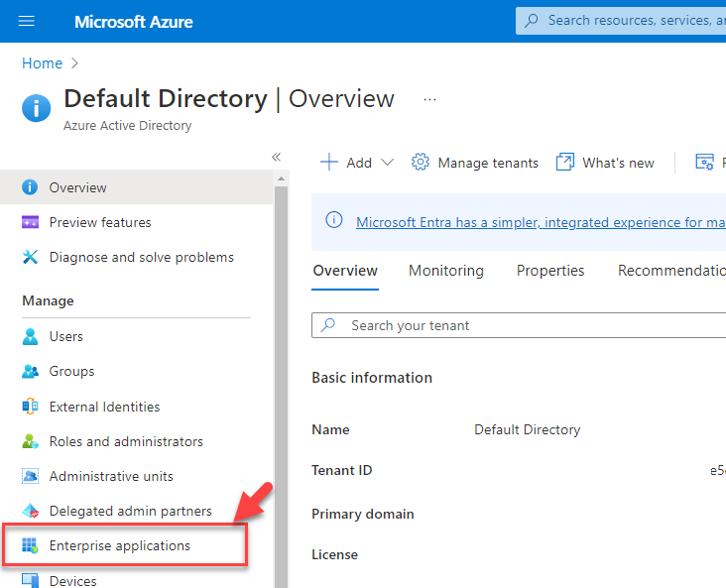Click the Default Directory name value

(x=527, y=429)
